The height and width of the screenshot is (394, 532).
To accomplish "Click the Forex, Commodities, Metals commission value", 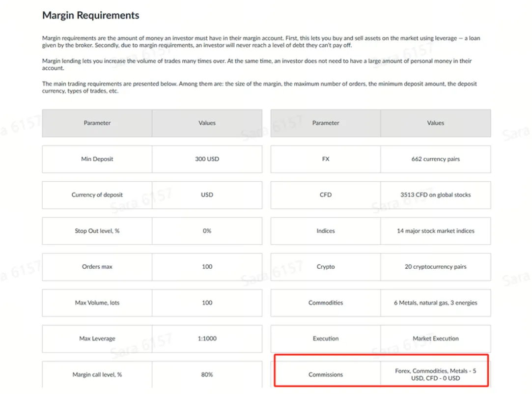I will pos(436,374).
